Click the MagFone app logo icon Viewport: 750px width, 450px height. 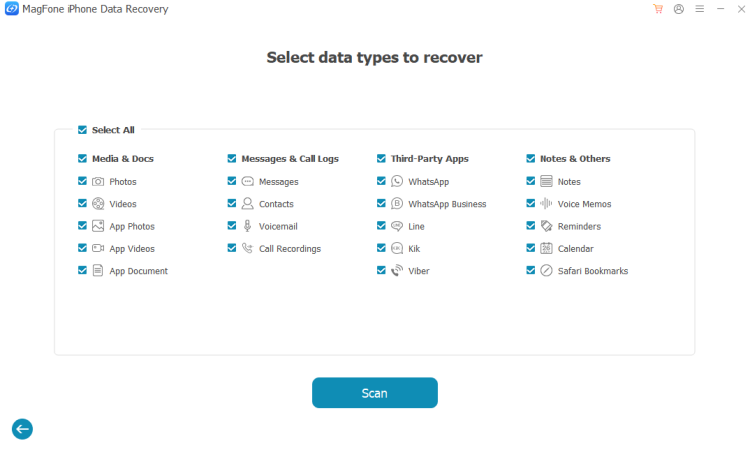[x=11, y=9]
